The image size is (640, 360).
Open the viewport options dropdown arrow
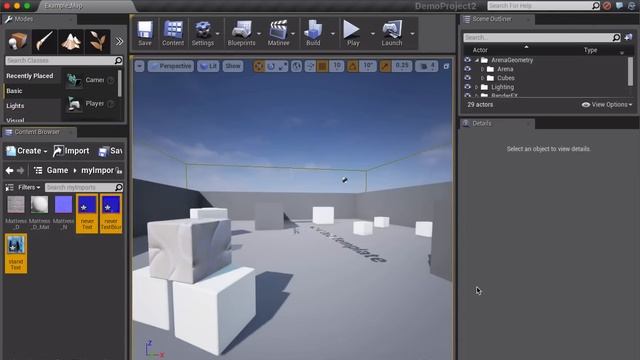point(140,66)
